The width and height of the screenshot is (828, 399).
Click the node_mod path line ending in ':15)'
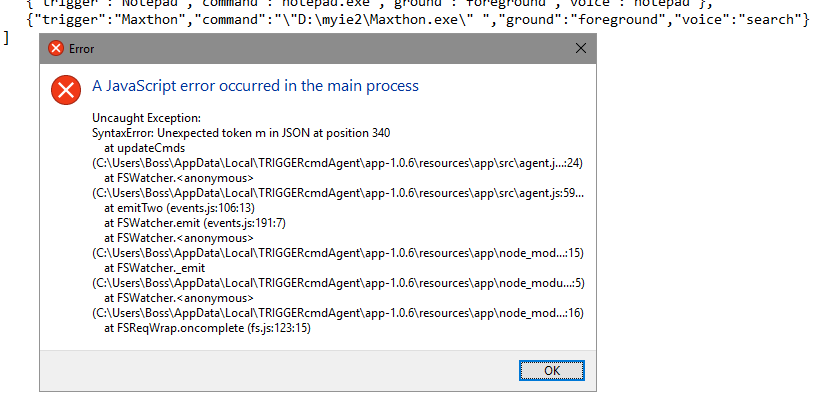pos(338,253)
